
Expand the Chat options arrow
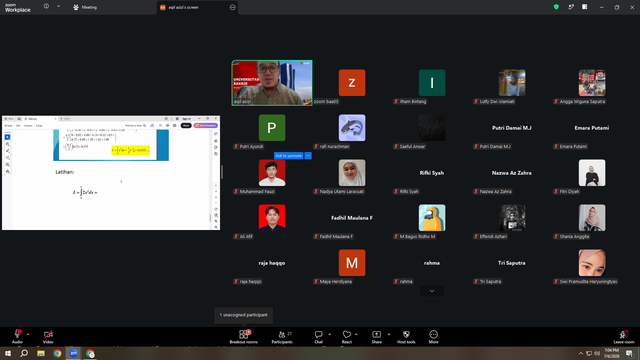(329, 334)
